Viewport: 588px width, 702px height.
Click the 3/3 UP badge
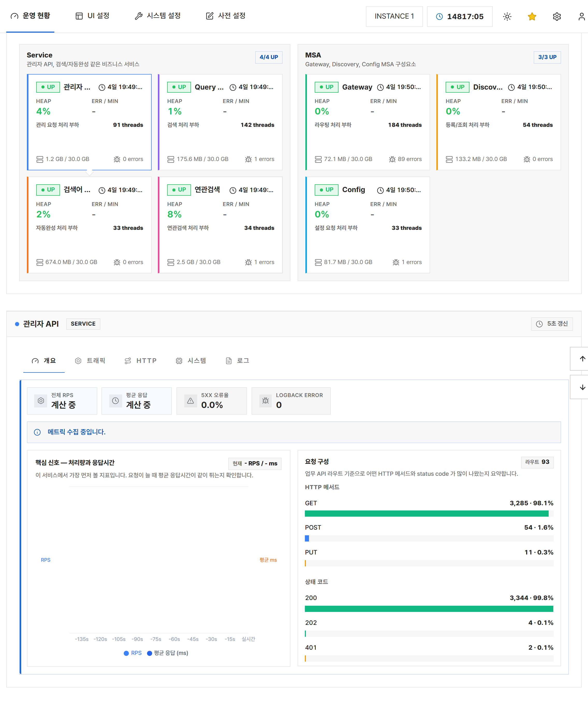pyautogui.click(x=547, y=57)
